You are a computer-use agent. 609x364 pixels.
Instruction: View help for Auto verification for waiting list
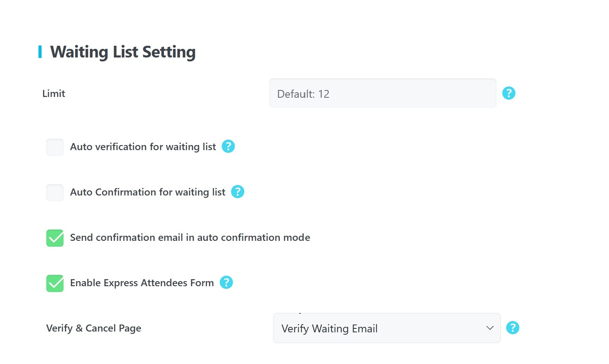[x=228, y=146]
